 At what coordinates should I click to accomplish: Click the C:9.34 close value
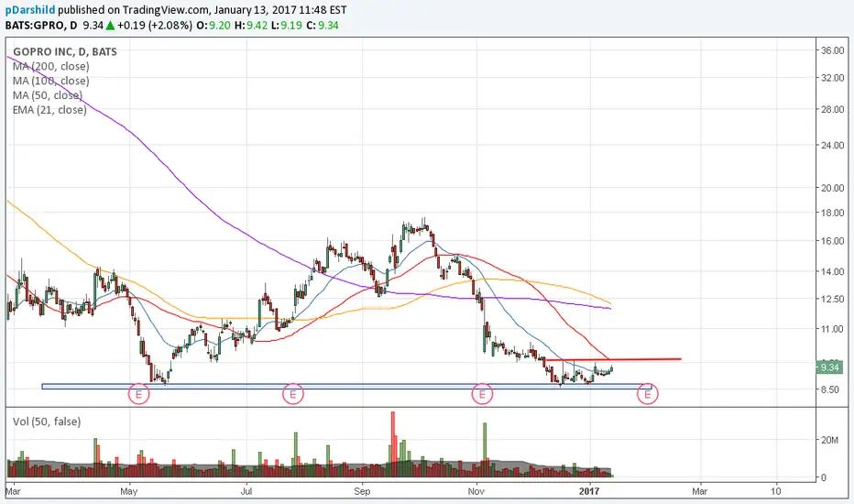[322, 25]
